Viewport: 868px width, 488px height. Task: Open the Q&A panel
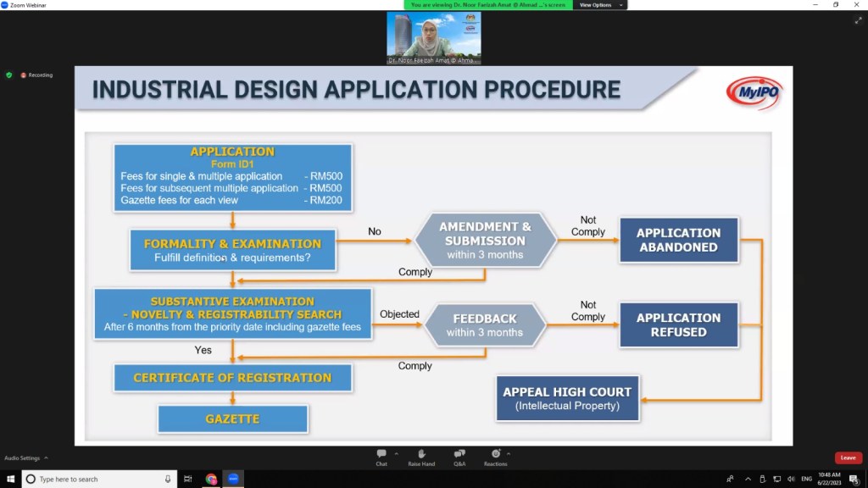(x=459, y=457)
